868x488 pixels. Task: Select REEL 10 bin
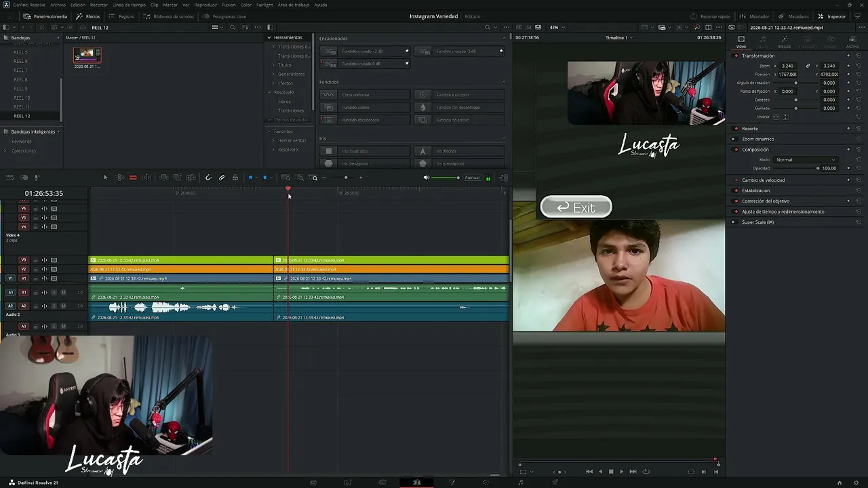pos(22,98)
